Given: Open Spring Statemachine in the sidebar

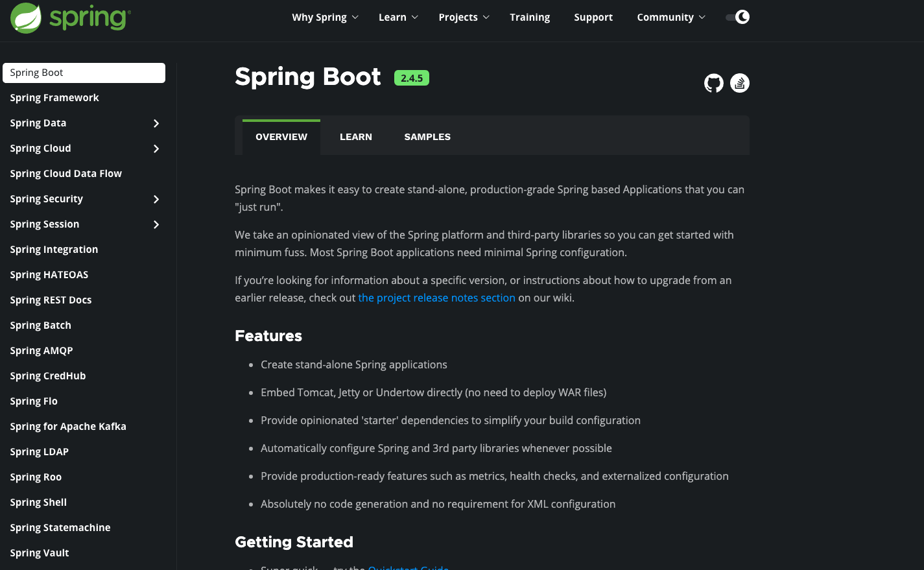Looking at the screenshot, I should coord(60,528).
